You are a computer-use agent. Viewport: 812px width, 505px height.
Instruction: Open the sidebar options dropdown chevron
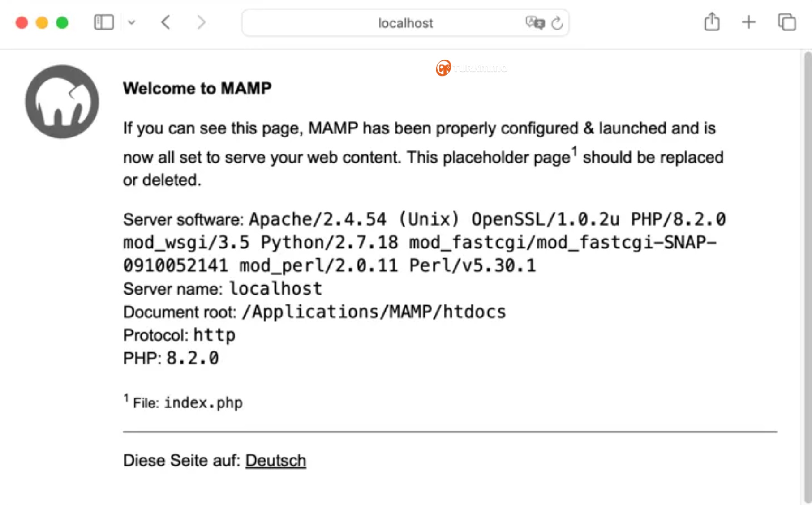pos(131,22)
